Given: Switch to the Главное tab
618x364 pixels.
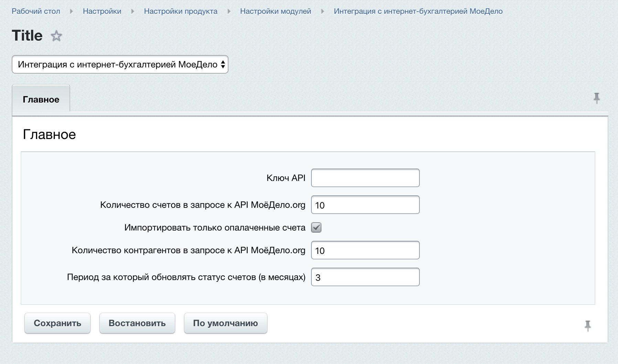Looking at the screenshot, I should click(x=41, y=99).
